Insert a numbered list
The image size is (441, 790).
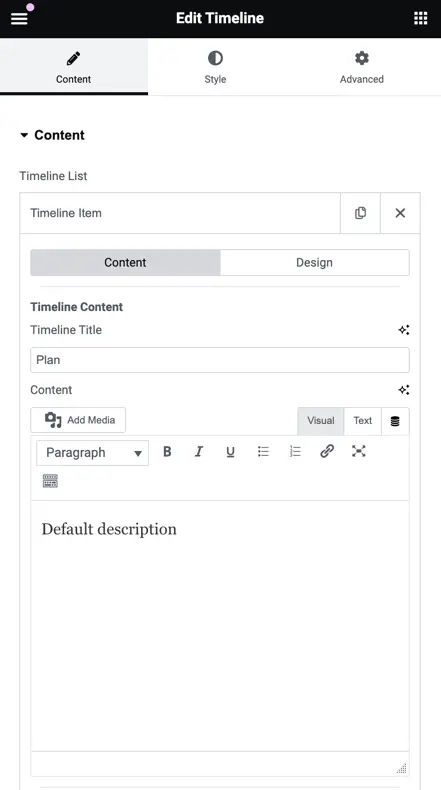click(295, 452)
